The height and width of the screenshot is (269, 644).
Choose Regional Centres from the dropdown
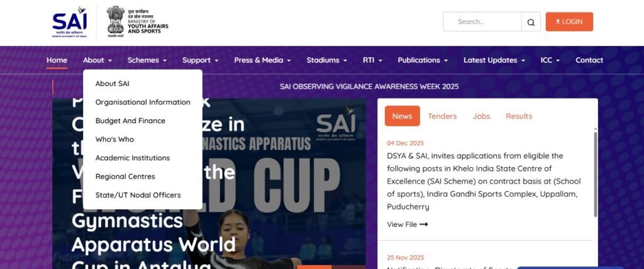(125, 177)
